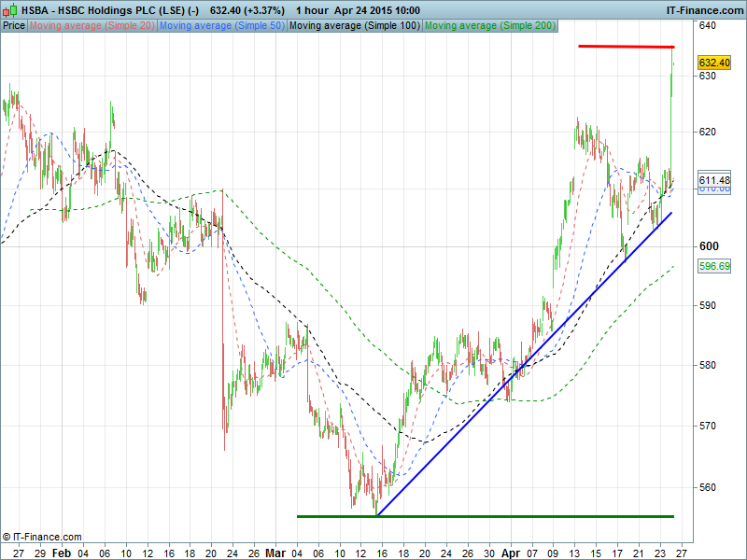Click the IT-Finance.com link at top right
Screen dimensions: 747x560
(704, 10)
